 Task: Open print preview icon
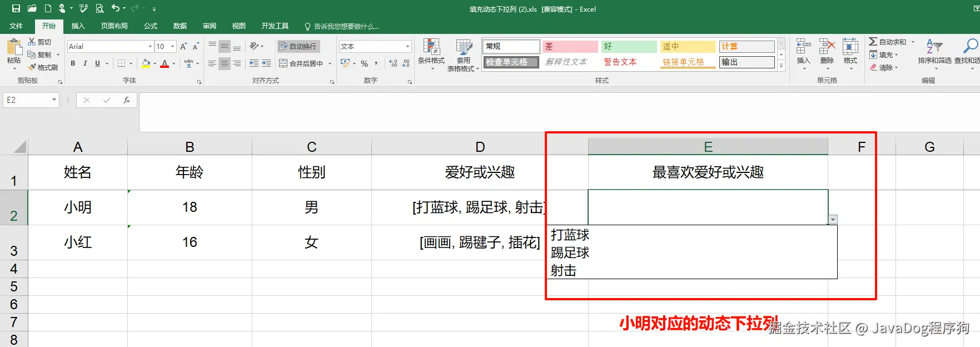[100, 8]
